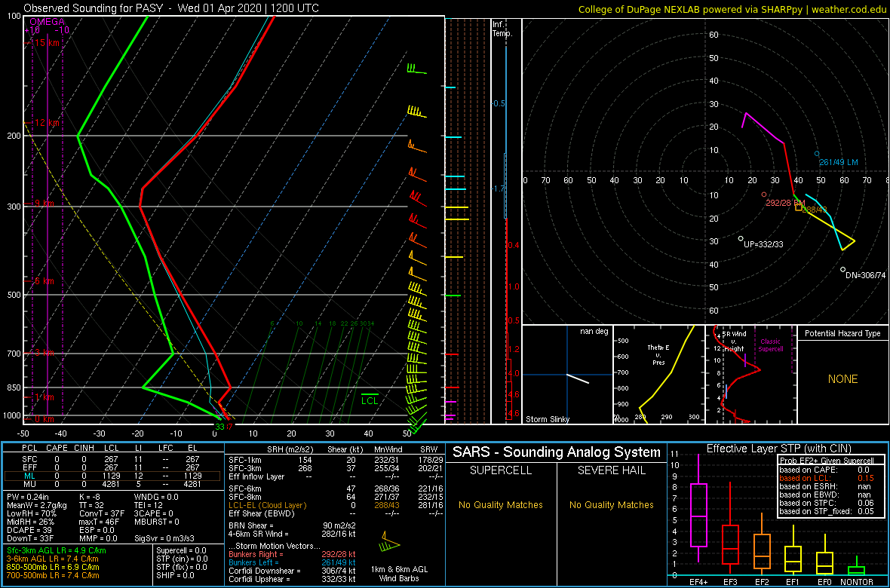Click the PW = 0.24in value
Image resolution: width=890 pixels, height=588 pixels.
pyautogui.click(x=29, y=498)
